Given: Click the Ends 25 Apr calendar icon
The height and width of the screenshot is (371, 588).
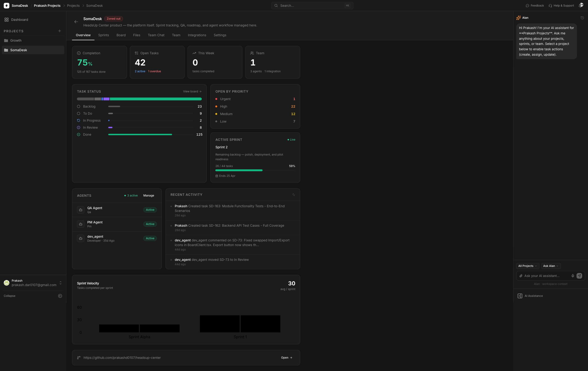Looking at the screenshot, I should [216, 176].
